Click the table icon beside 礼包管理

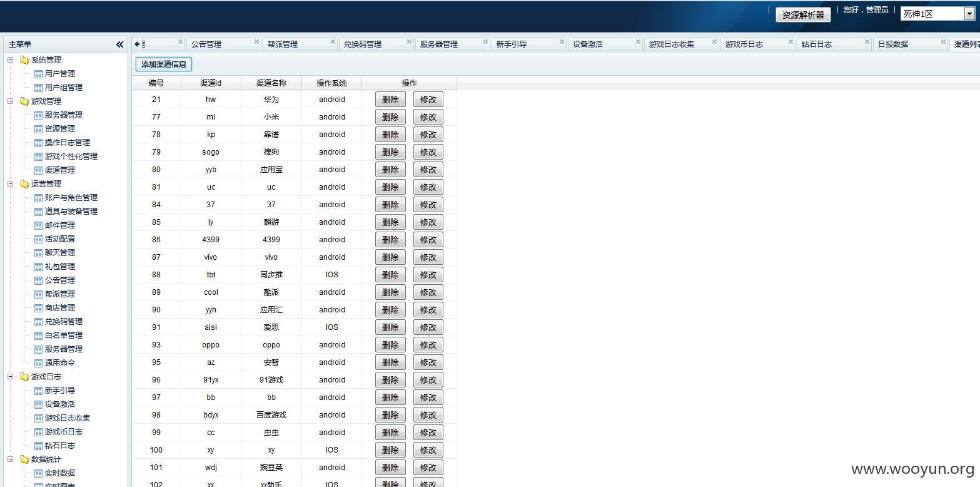click(x=38, y=267)
